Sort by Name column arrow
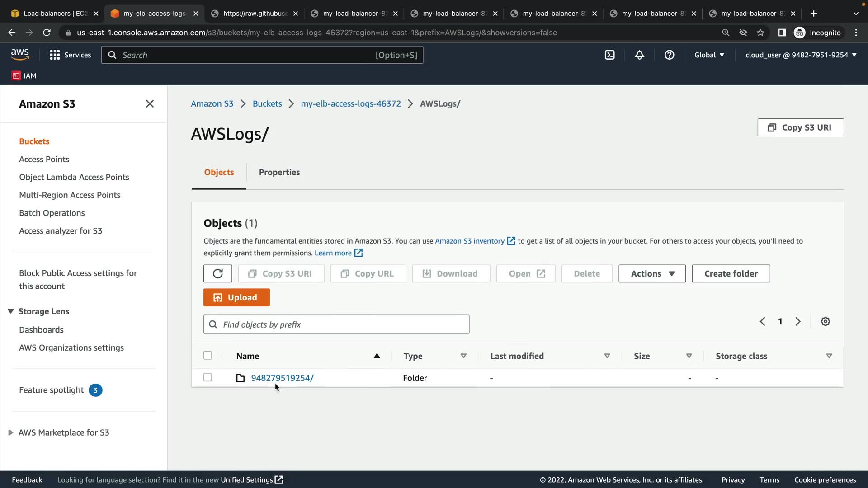 377,356
